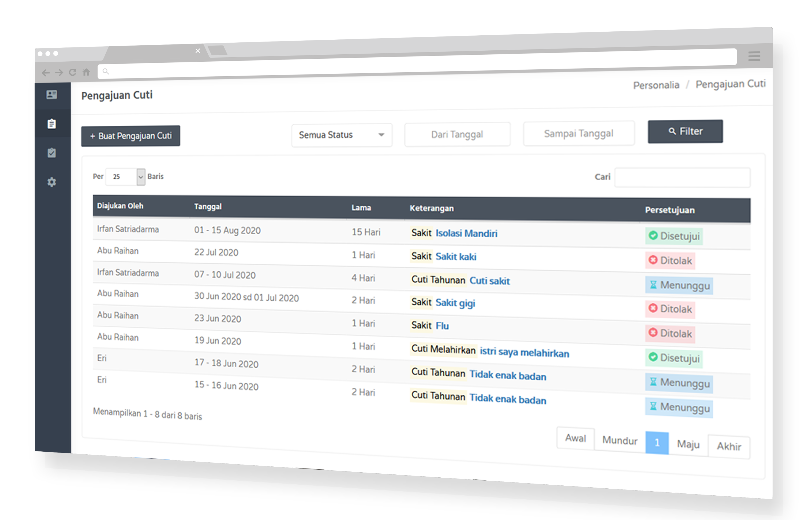Click the ID card sidebar icon

pyautogui.click(x=52, y=95)
